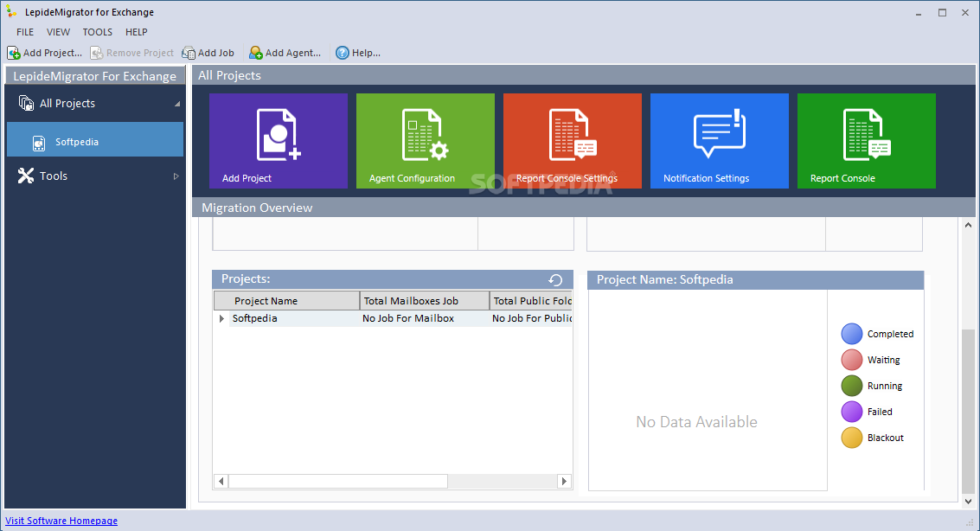Viewport: 980px width, 531px height.
Task: Click the green Running legend swatch
Action: (x=852, y=386)
